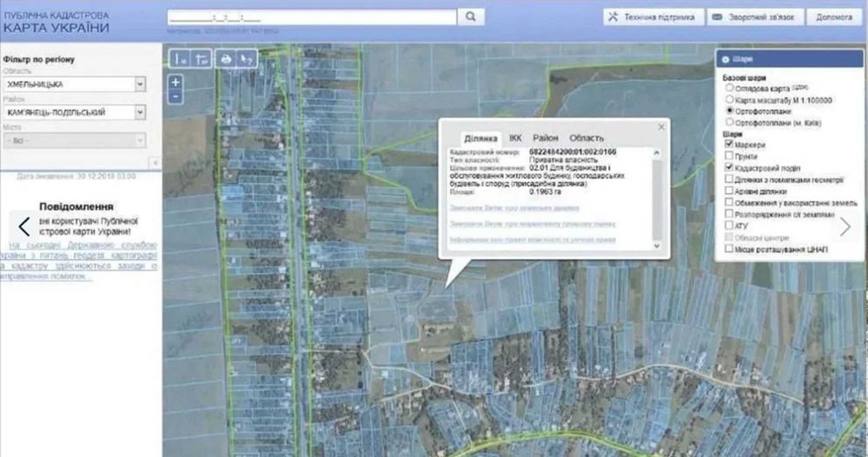Select Ортофотоплани (м. Київ) radio
The height and width of the screenshot is (457, 868).
point(730,121)
